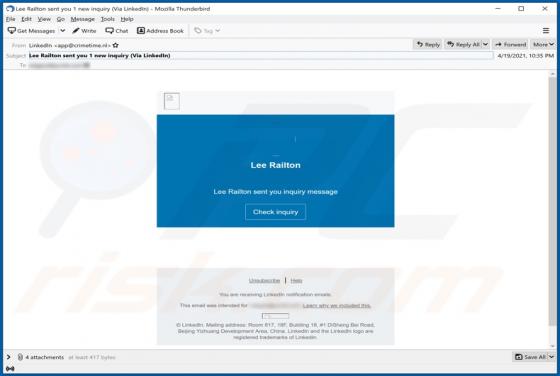Click the Help link in email footer

(296, 280)
